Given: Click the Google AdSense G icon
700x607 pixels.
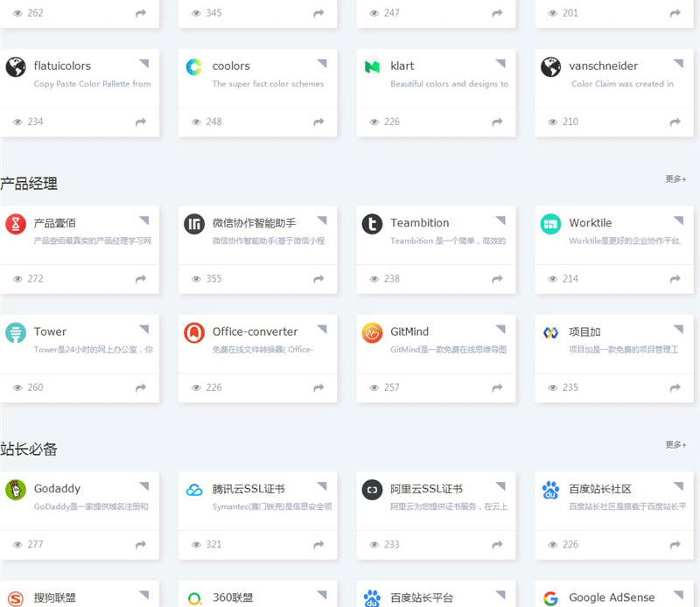Looking at the screenshot, I should coord(550,598).
